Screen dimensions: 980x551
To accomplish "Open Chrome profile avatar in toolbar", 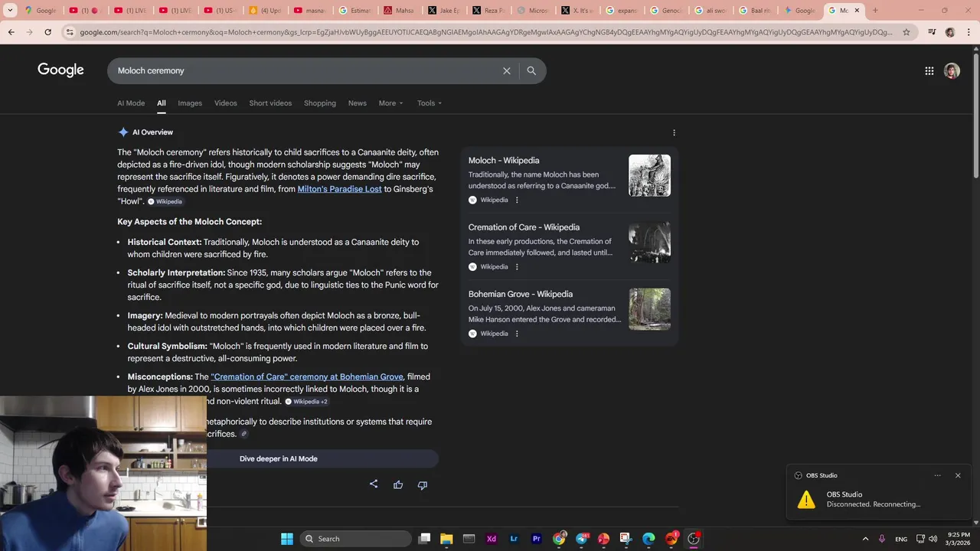I will [x=950, y=32].
